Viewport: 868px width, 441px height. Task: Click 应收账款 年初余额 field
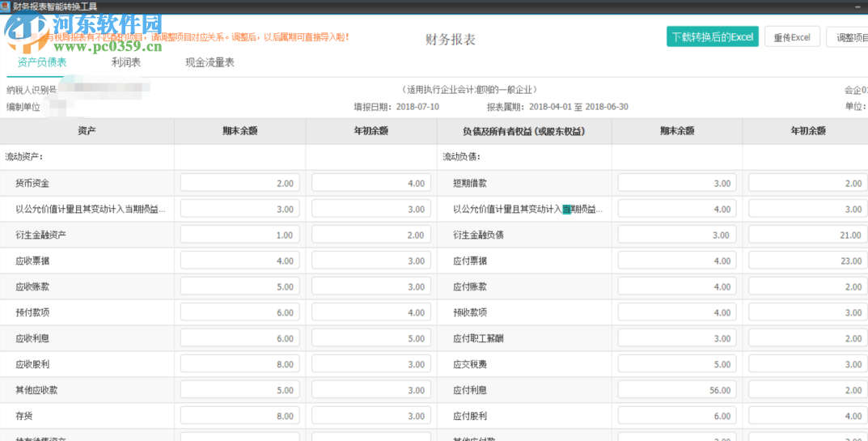[370, 286]
